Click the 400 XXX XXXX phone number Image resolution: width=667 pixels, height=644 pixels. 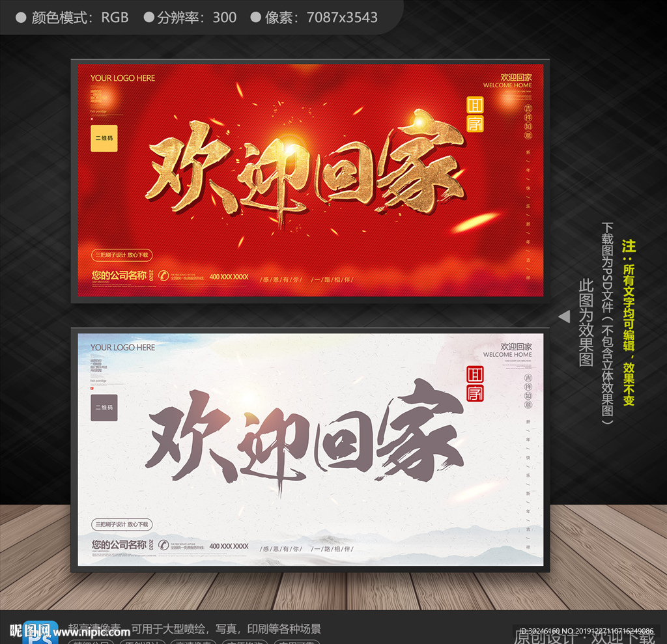coord(228,275)
